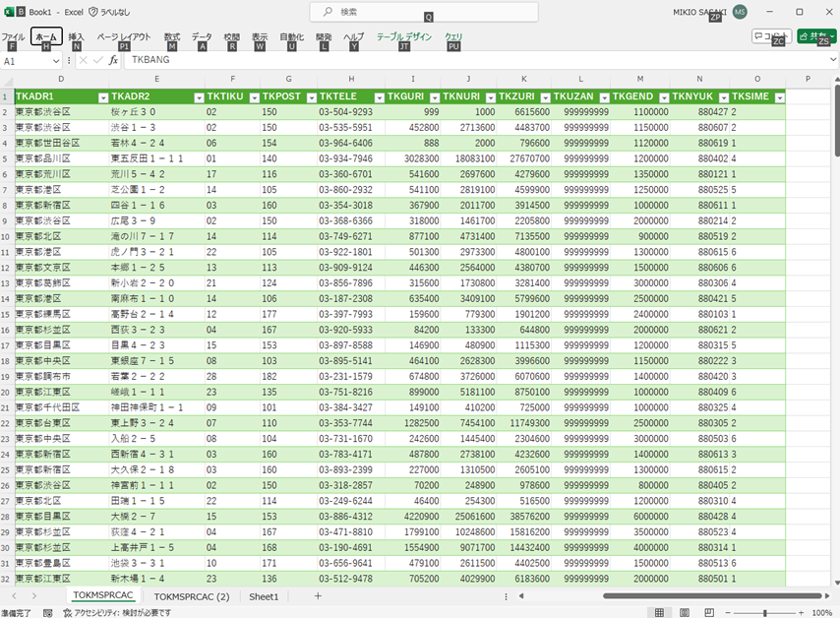Switch to Page Break Preview icon
Viewport: 840px width, 618px height.
(709, 612)
